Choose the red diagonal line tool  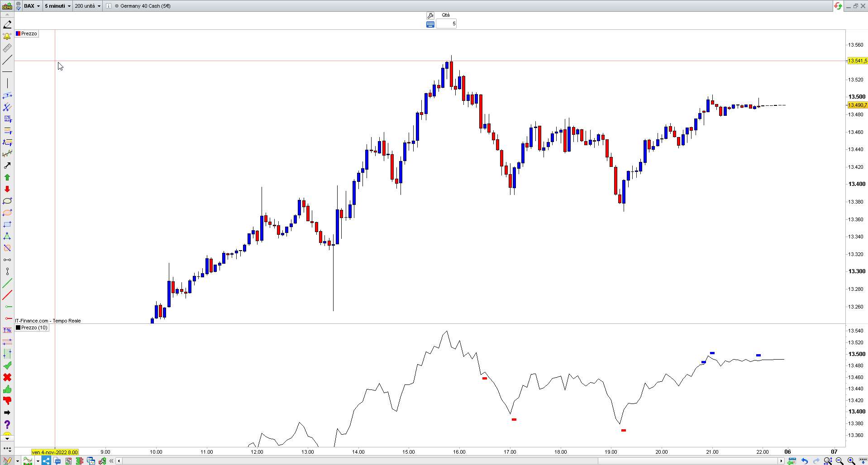click(7, 295)
